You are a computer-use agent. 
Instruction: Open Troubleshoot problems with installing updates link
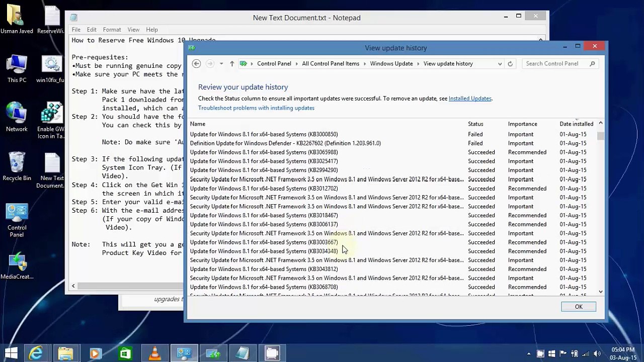pyautogui.click(x=256, y=108)
